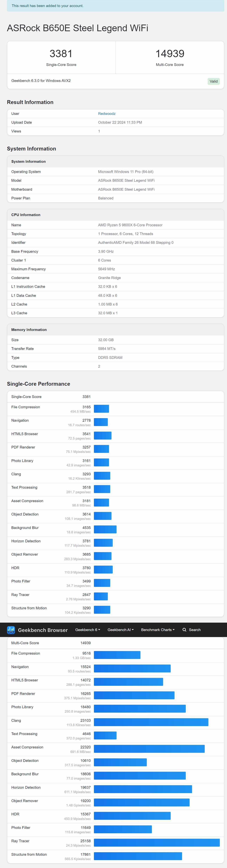
Task: Click the result added notification banner
Action: click(115, 6)
